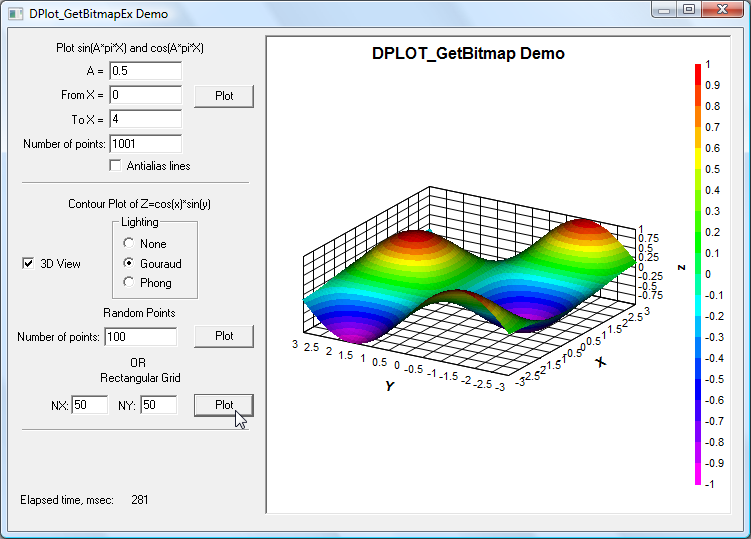
Task: Minimize the DPlot demo window
Action: [664, 10]
